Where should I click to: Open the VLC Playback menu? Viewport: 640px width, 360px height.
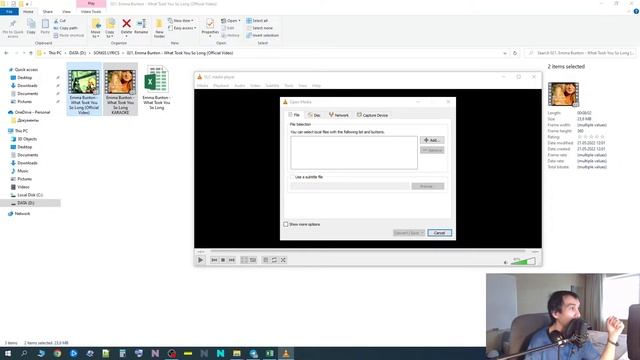coord(221,86)
